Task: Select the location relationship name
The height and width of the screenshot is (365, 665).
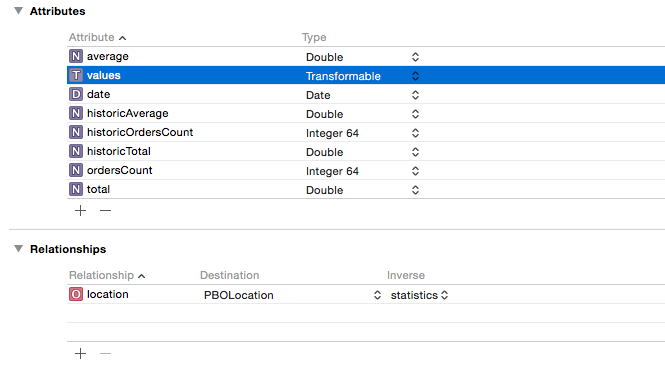Action: tap(108, 294)
